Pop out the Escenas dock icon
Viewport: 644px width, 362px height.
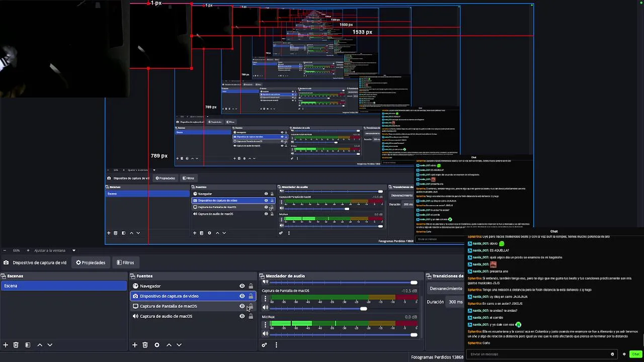3,276
